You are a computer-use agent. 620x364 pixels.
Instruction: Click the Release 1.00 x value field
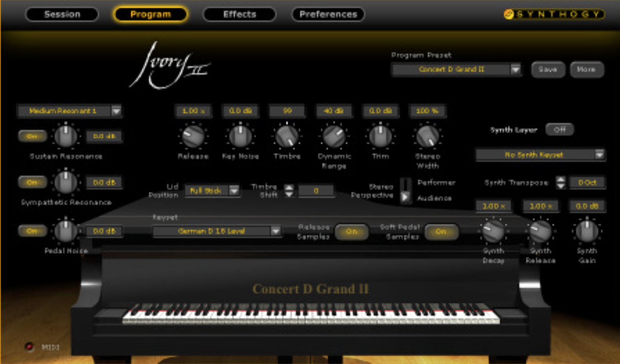[x=193, y=111]
